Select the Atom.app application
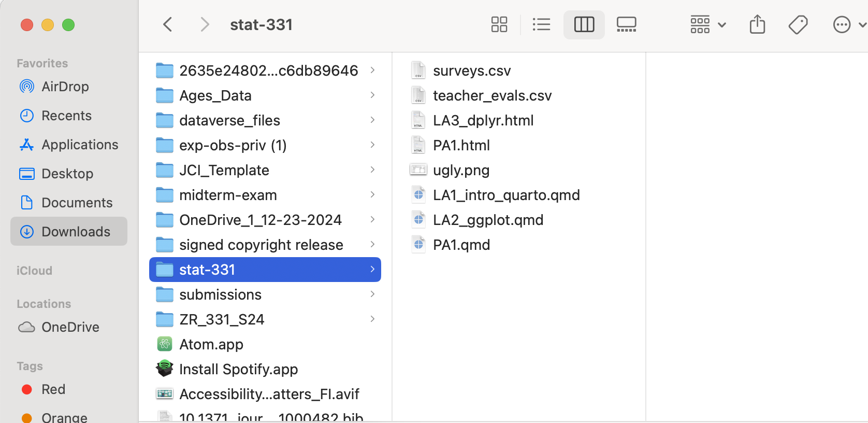 click(211, 344)
